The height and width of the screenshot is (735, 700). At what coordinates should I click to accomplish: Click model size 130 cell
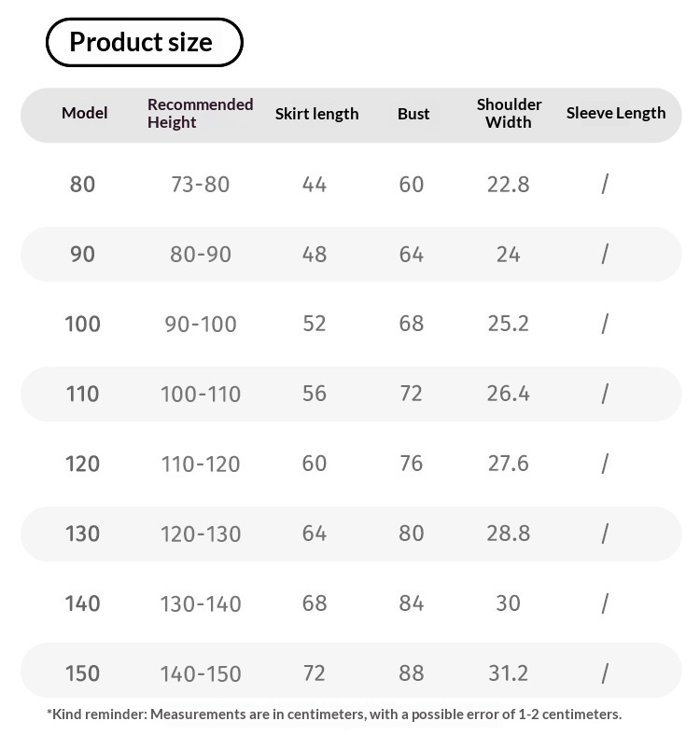82,534
